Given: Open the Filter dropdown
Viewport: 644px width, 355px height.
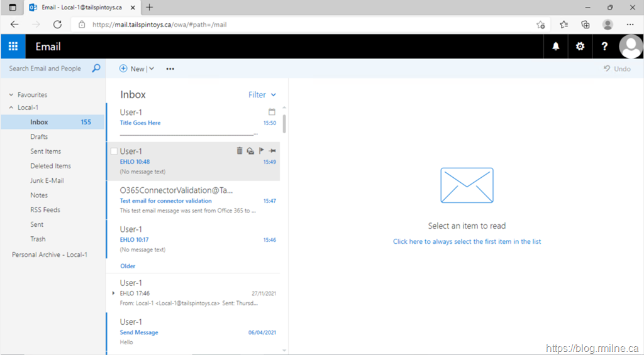Looking at the screenshot, I should (262, 95).
